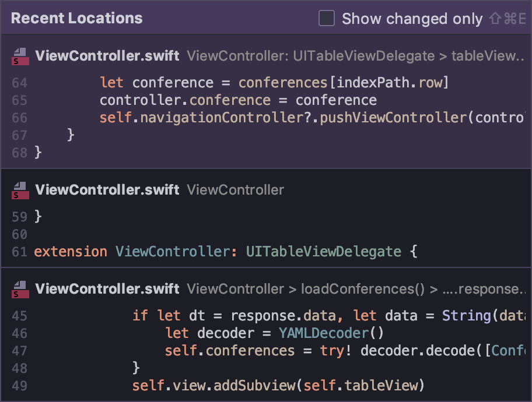532x402 pixels.
Task: Open ViewController.swift title above line 59
Action: click(x=107, y=190)
